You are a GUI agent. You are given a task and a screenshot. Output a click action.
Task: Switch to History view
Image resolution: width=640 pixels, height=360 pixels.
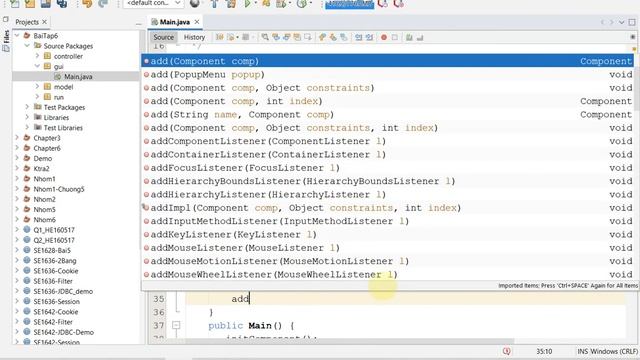(194, 37)
